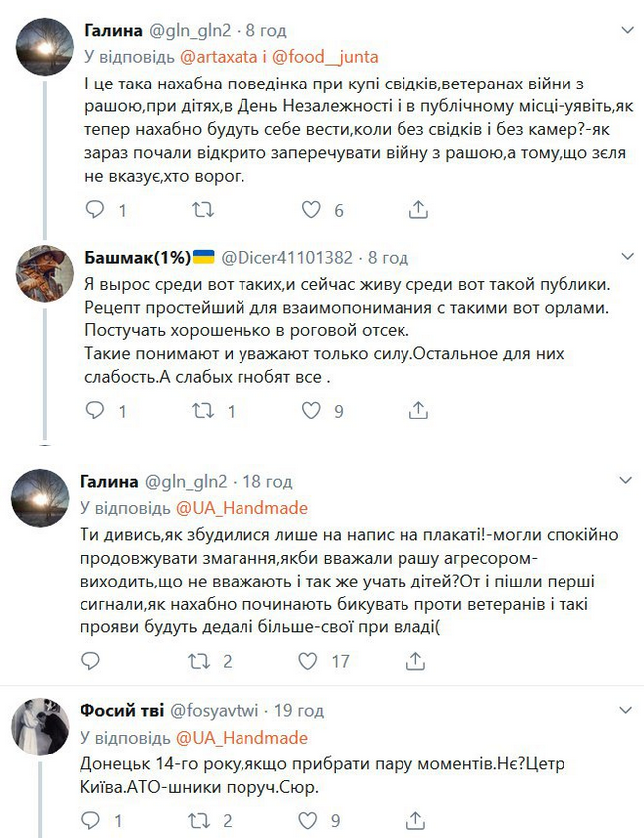Screen dimensions: 644x838
Task: Like Башмак's tweet with 9 likes
Action: click(x=311, y=411)
